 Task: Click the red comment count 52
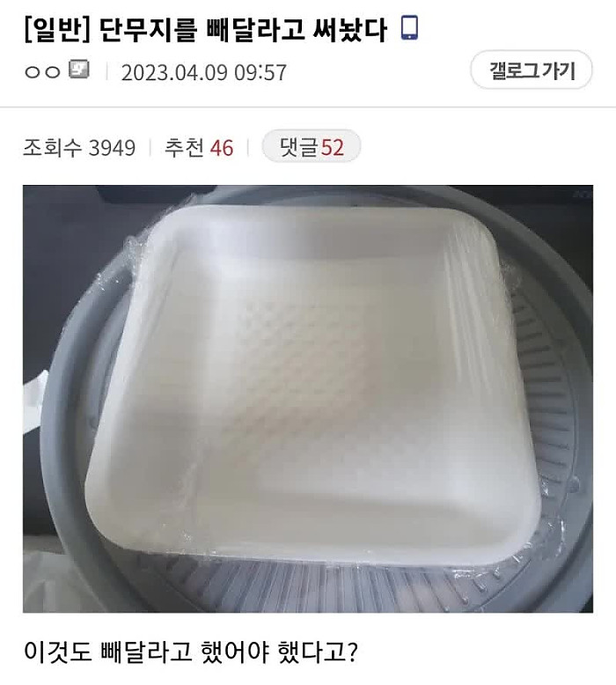tap(333, 147)
